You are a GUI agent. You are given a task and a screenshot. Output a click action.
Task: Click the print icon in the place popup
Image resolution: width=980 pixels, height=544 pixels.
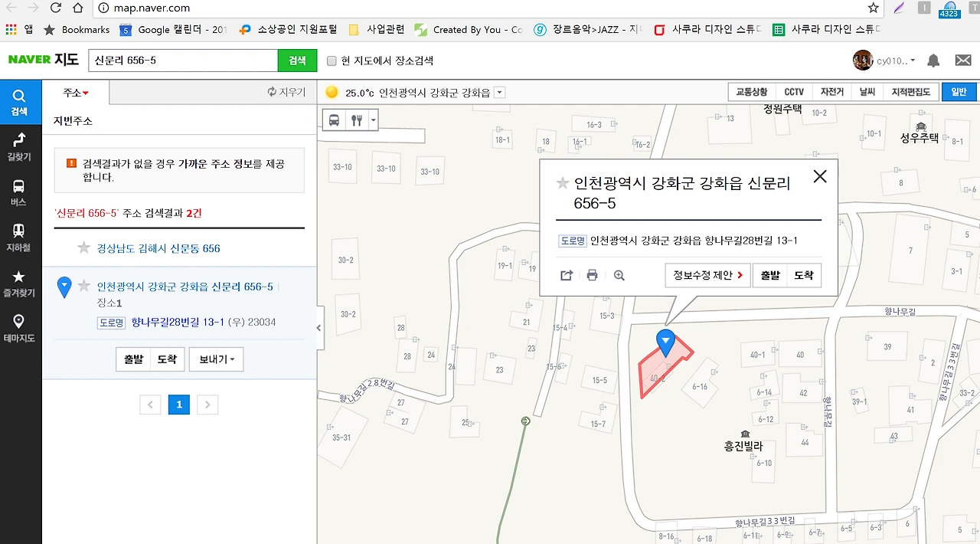[x=593, y=274]
